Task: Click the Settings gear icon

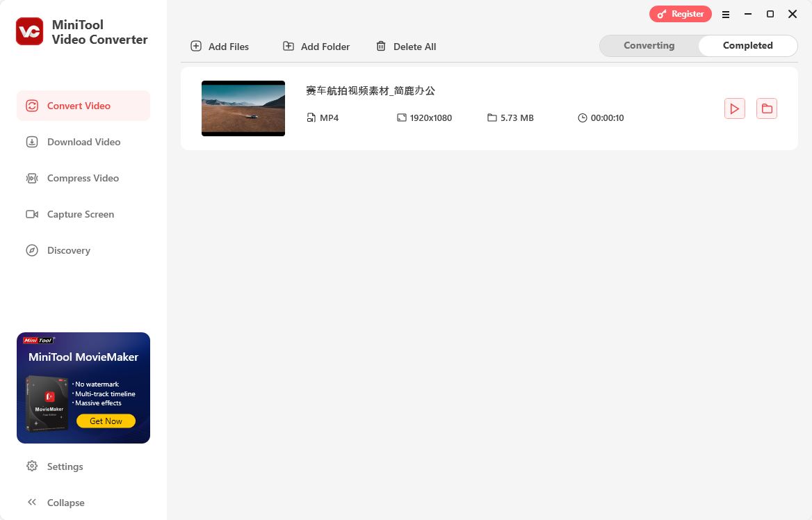Action: [x=32, y=466]
